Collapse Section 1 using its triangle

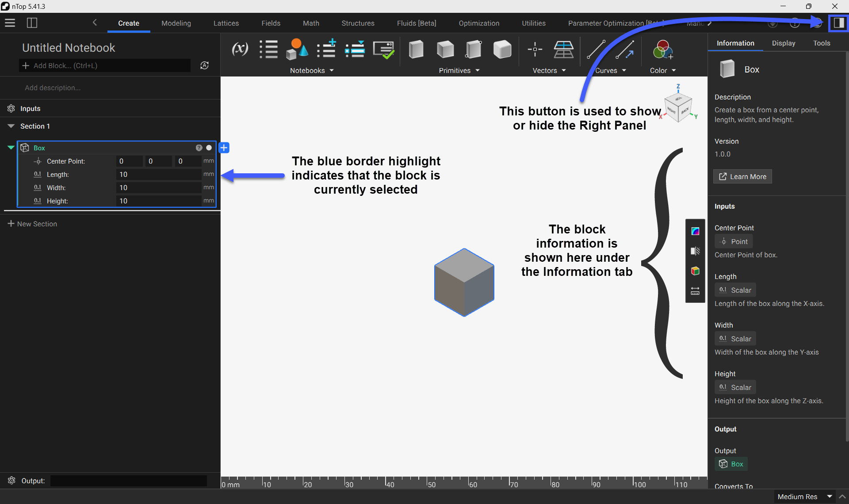click(x=11, y=126)
